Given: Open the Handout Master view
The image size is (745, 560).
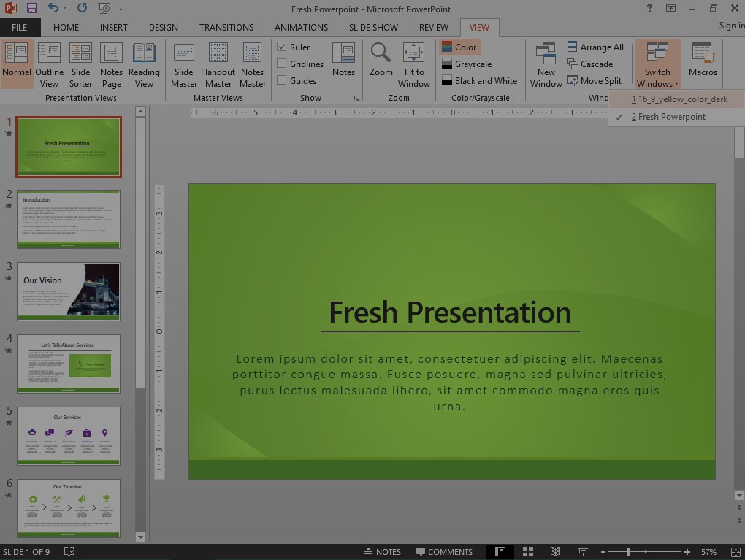Looking at the screenshot, I should (x=218, y=64).
